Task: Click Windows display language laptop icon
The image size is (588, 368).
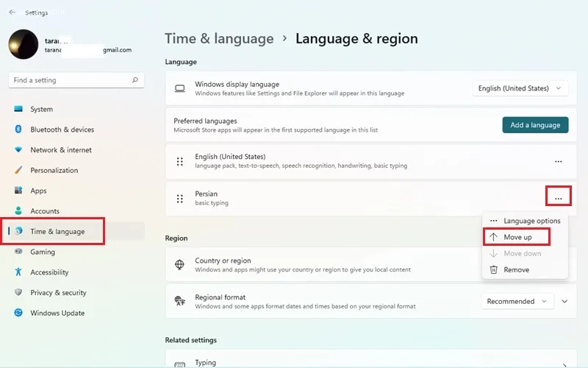Action: click(x=180, y=88)
